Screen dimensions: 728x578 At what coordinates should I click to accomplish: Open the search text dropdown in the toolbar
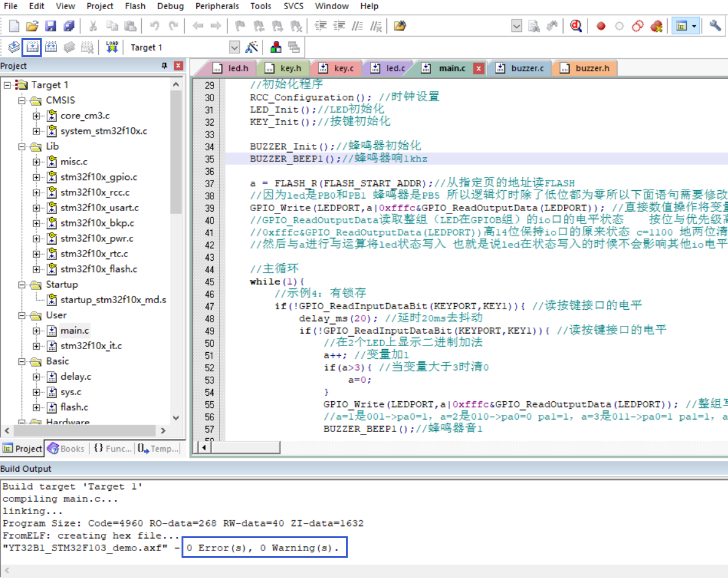tap(516, 26)
